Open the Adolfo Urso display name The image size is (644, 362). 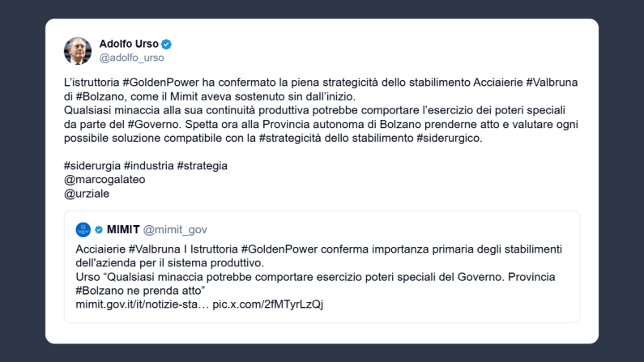(x=129, y=44)
